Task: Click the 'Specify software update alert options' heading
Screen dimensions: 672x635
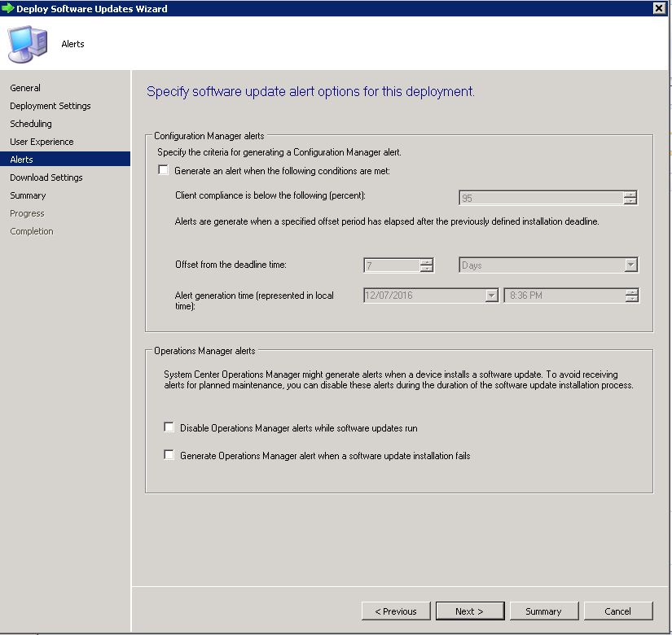Action: (310, 92)
